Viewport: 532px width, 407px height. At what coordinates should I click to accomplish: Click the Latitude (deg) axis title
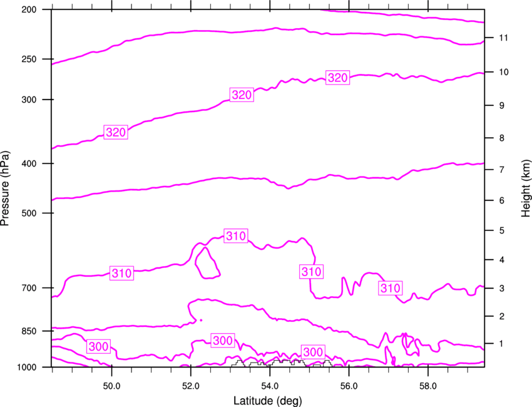click(x=267, y=401)
